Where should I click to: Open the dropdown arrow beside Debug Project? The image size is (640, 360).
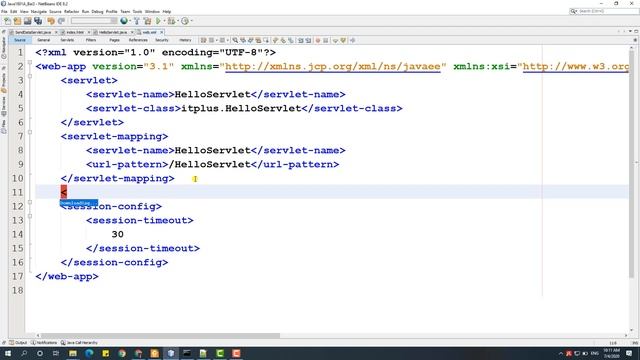pyautogui.click(x=178, y=21)
